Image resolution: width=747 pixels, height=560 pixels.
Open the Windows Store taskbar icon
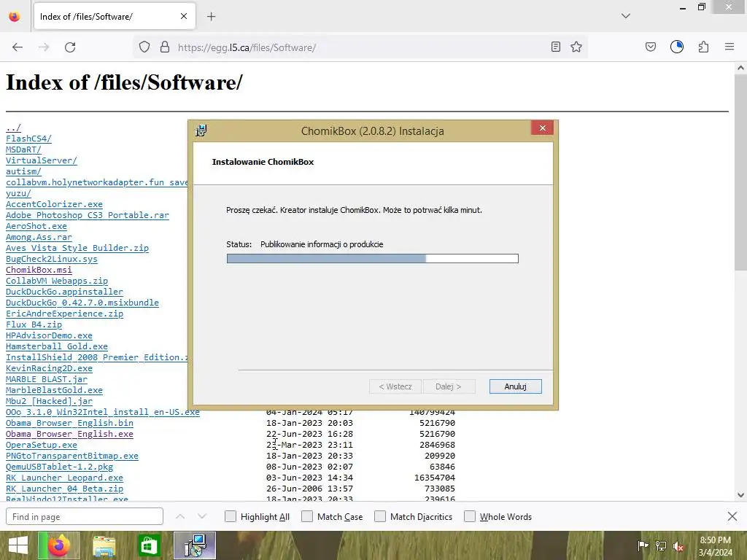(149, 546)
